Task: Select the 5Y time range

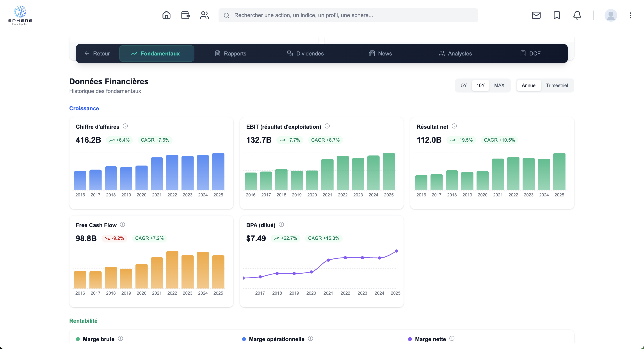Action: coord(464,85)
